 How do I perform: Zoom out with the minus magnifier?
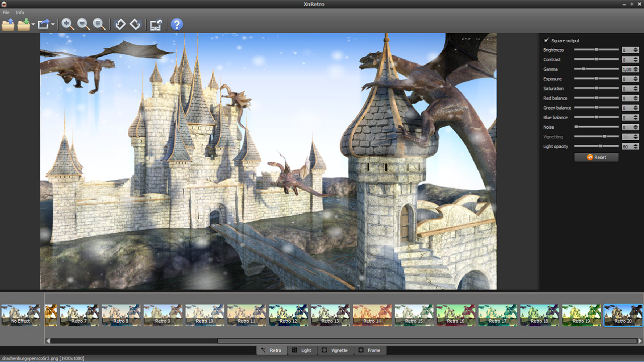[84, 24]
